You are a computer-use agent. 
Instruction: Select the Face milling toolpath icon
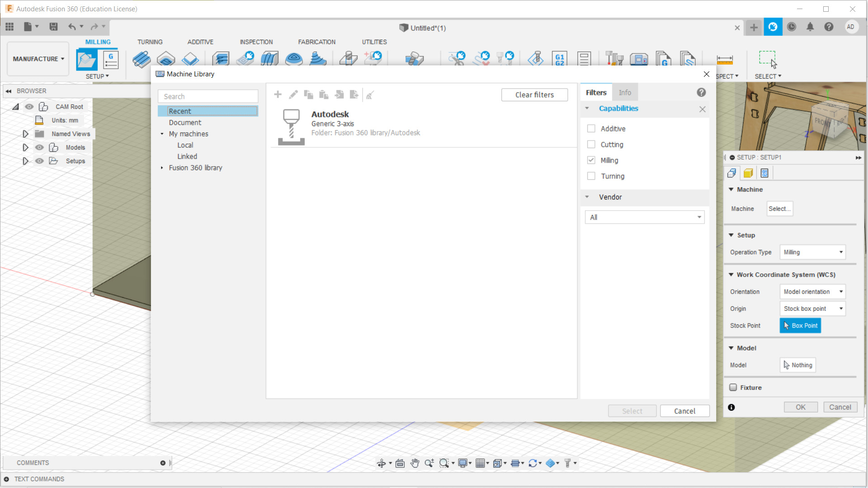click(190, 59)
